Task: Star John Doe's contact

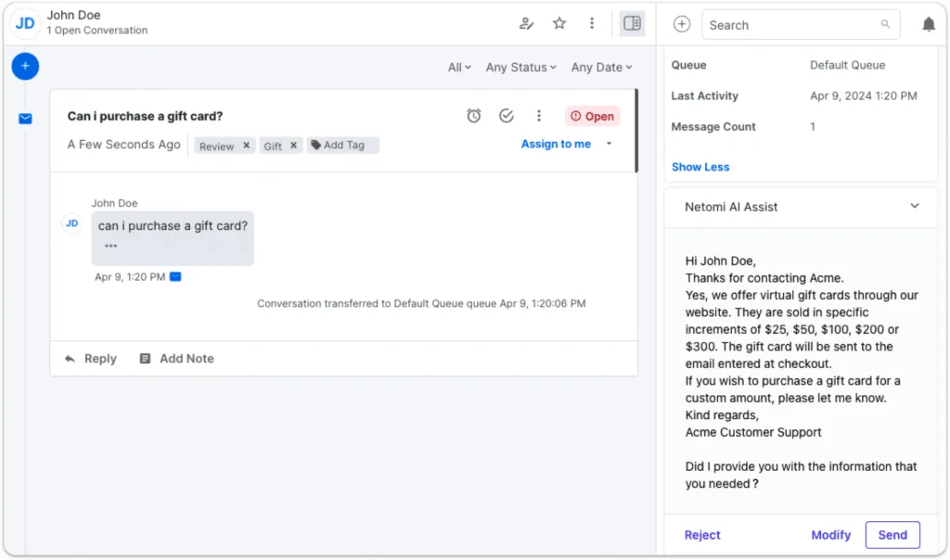Action: (559, 23)
